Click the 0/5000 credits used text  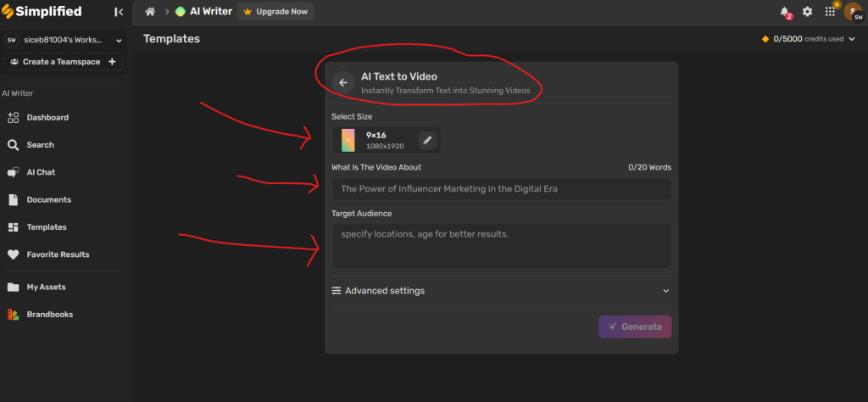(809, 39)
